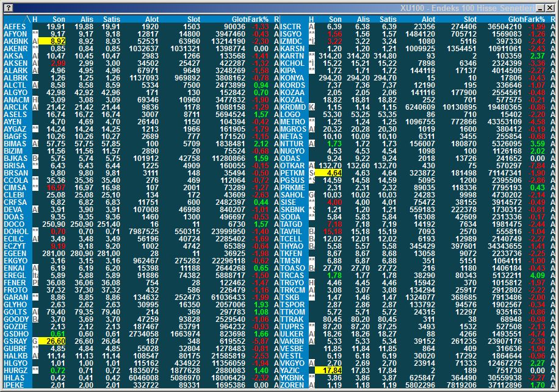The height and width of the screenshot is (392, 559).
Task: Select the VAKBN stock symbol
Action: [x=292, y=341]
